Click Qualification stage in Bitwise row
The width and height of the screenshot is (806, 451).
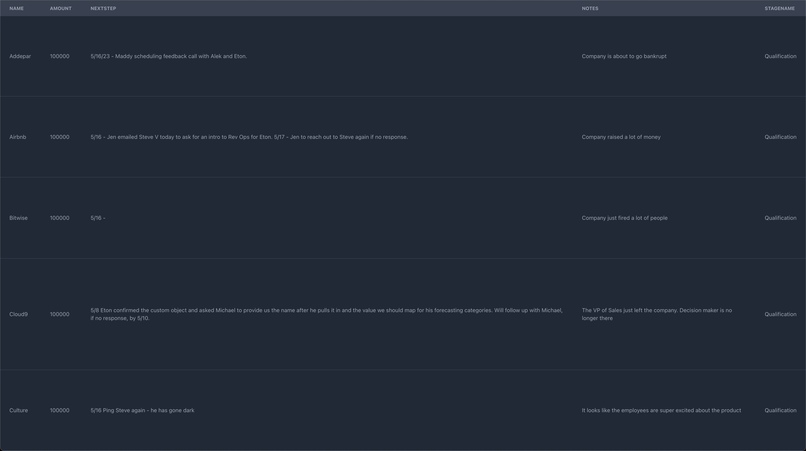780,218
